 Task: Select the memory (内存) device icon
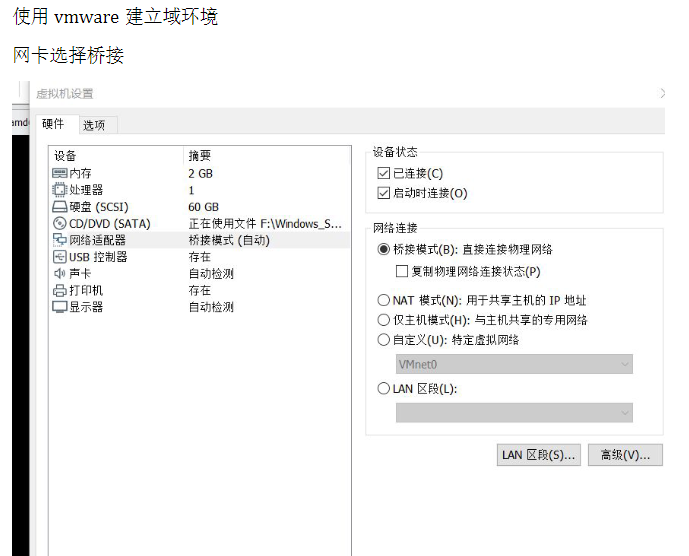[60, 173]
